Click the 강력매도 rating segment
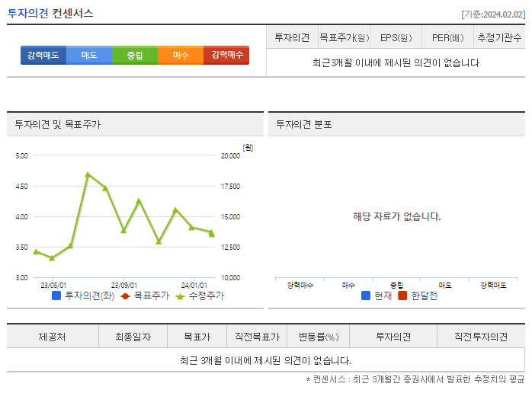The image size is (532, 393). coord(43,56)
